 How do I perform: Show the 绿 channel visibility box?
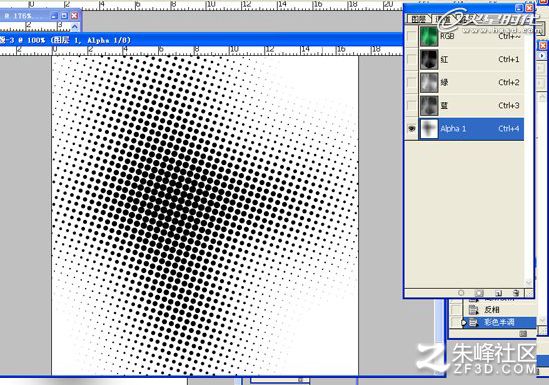point(412,83)
